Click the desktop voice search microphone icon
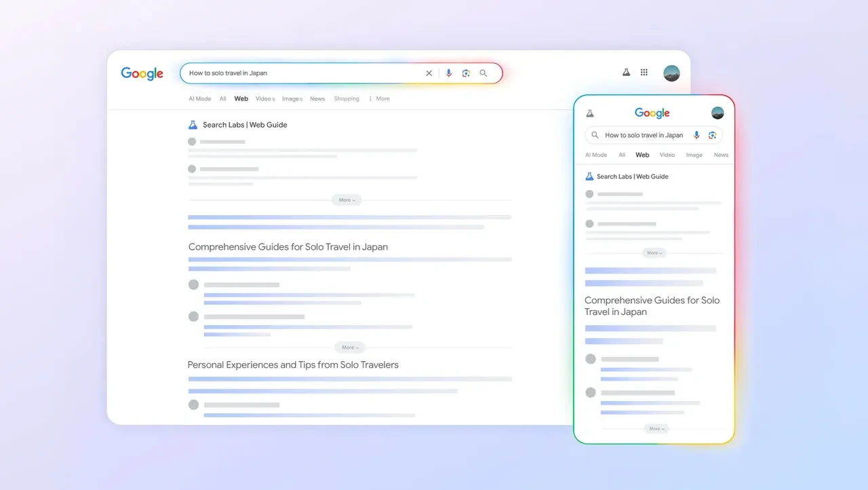Image resolution: width=868 pixels, height=490 pixels. [448, 73]
